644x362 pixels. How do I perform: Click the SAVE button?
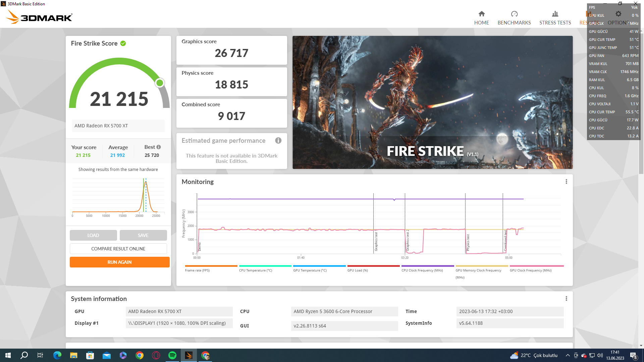[x=143, y=235]
